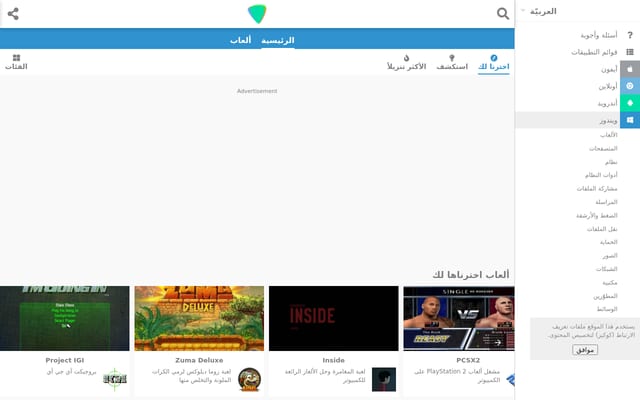Click the fire icon above الأكثر تنزيلاً

click(407, 58)
